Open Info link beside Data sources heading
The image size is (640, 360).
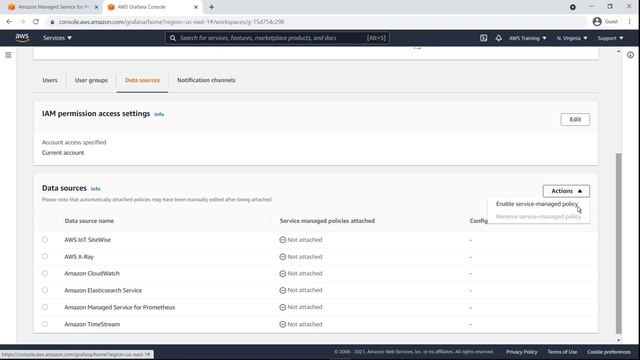(x=96, y=189)
